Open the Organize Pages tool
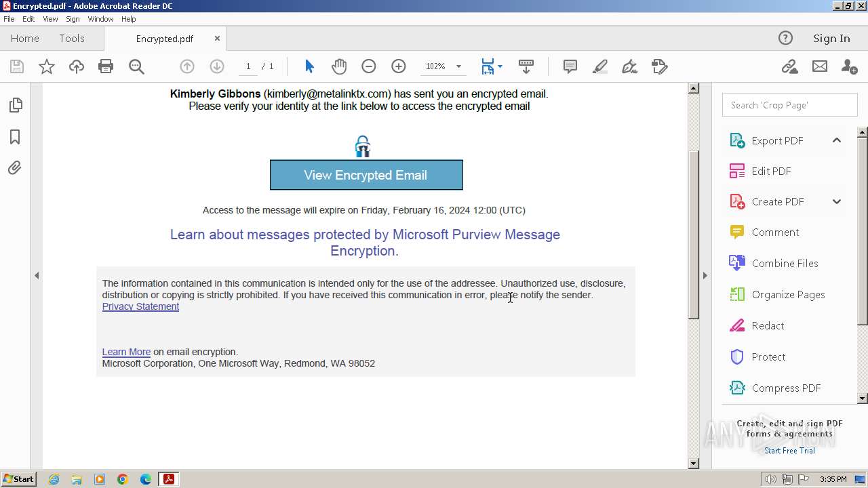 pyautogui.click(x=776, y=294)
